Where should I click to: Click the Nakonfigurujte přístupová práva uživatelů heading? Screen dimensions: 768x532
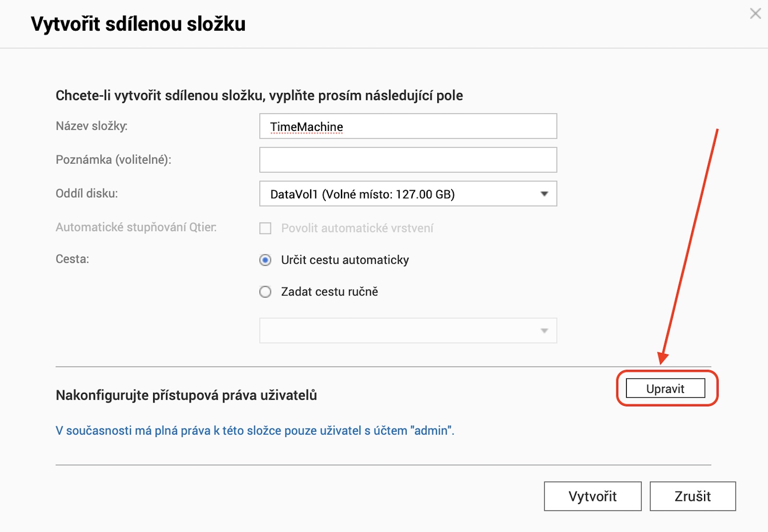click(x=186, y=395)
